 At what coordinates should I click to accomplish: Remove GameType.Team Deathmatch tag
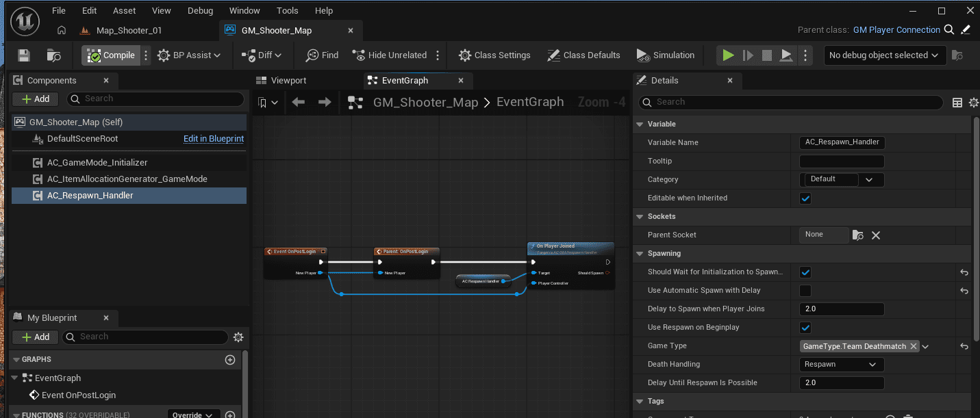[x=913, y=346]
